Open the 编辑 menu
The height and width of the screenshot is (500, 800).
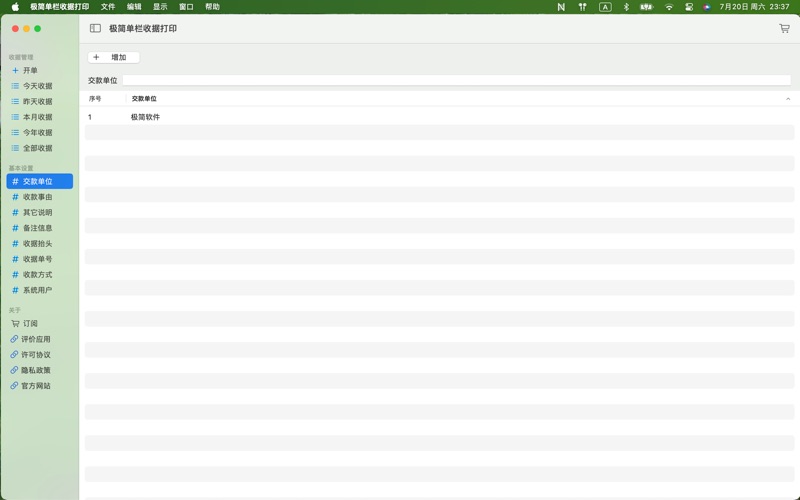coord(134,7)
